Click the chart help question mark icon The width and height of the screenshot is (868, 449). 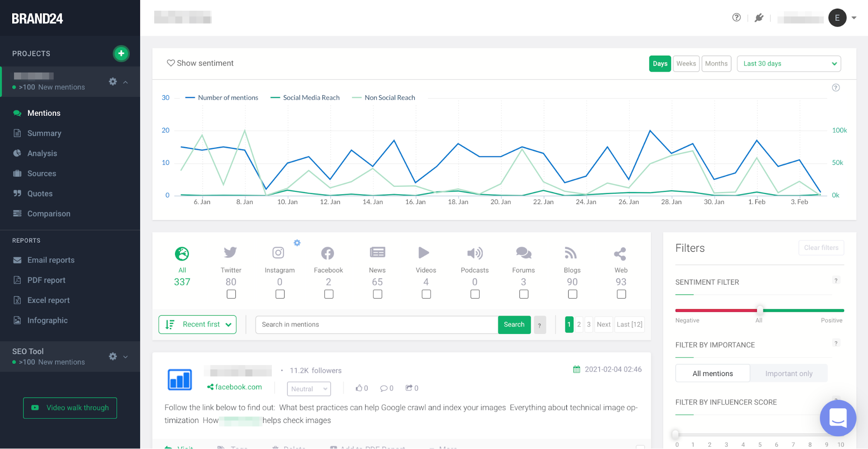[x=835, y=88]
